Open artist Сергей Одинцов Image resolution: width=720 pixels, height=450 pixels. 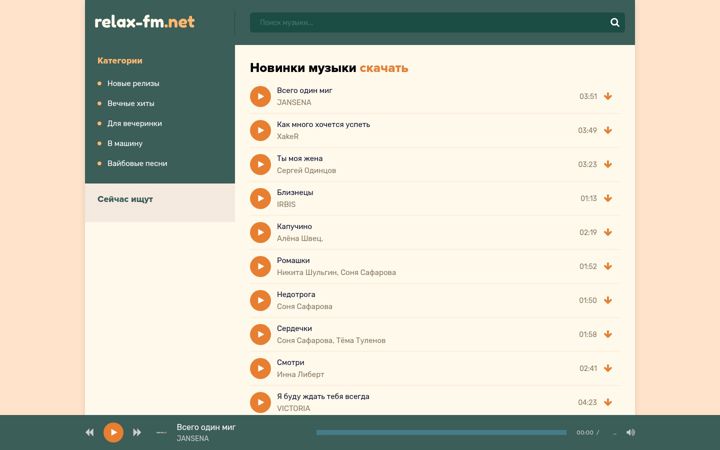point(306,170)
